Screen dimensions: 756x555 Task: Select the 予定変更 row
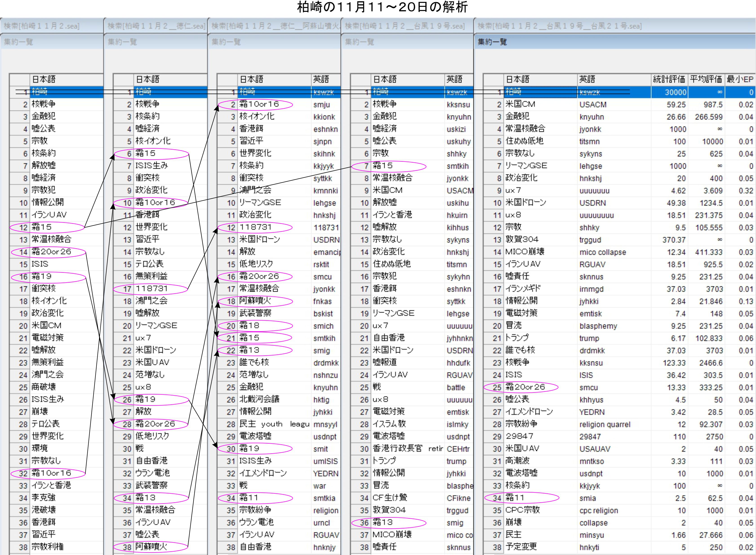[521, 547]
